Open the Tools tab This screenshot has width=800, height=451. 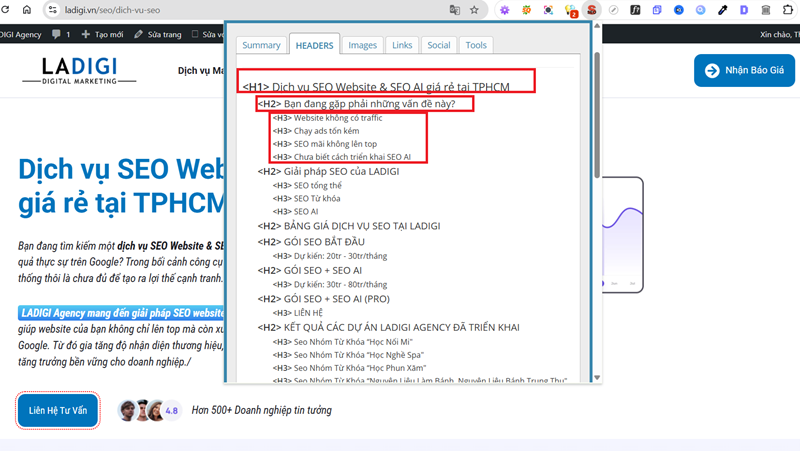click(x=476, y=45)
